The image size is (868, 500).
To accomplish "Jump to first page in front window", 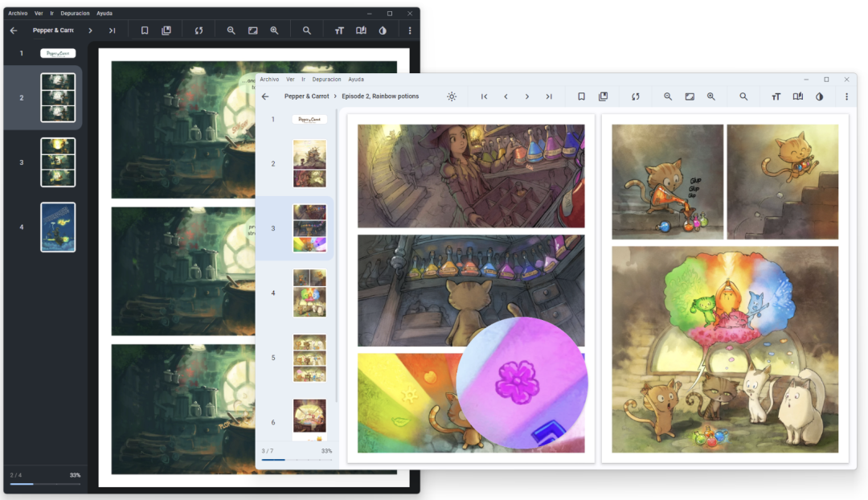I will coord(485,96).
